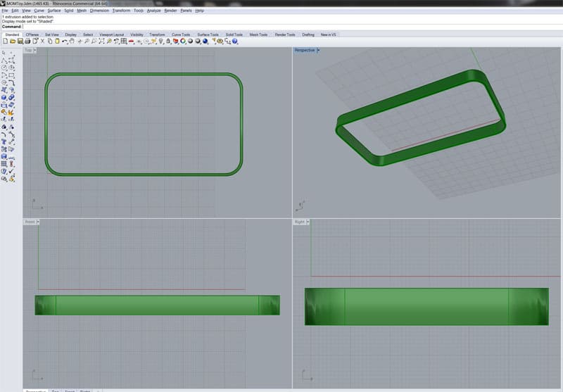
Task: Switch to the Curve Tools toolbar tab
Action: 181,34
